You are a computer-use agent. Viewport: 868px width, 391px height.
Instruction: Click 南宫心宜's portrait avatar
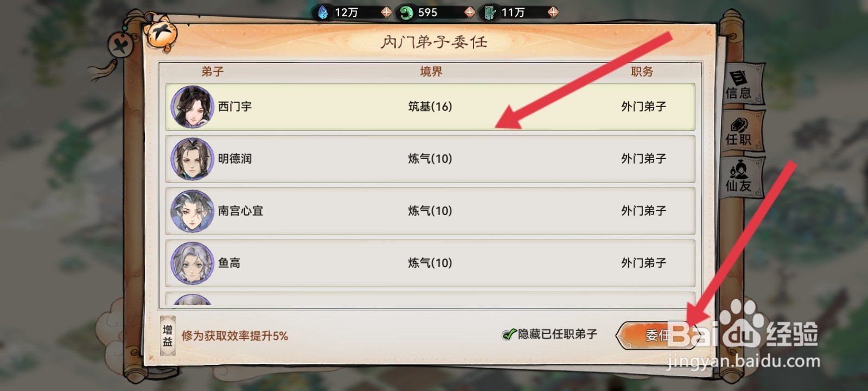(x=192, y=211)
